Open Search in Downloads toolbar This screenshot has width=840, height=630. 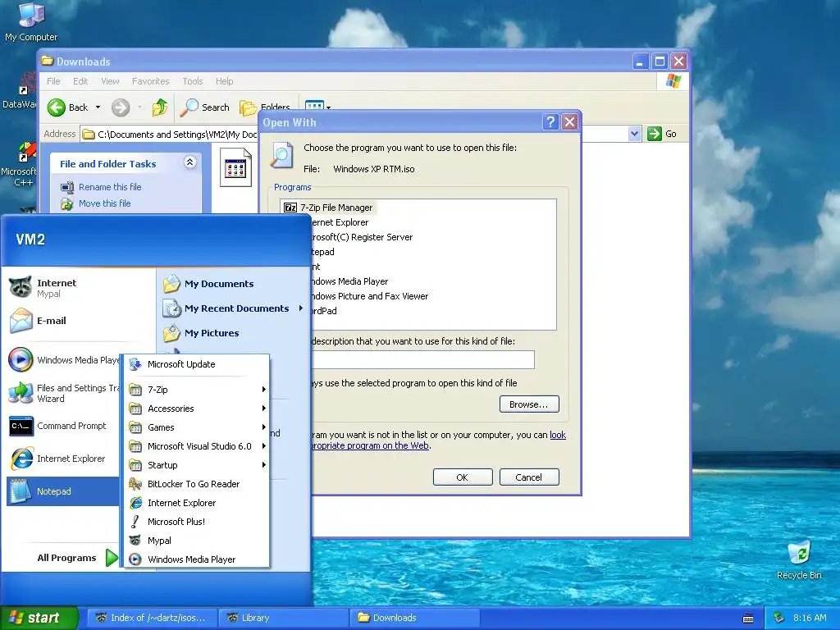(204, 107)
